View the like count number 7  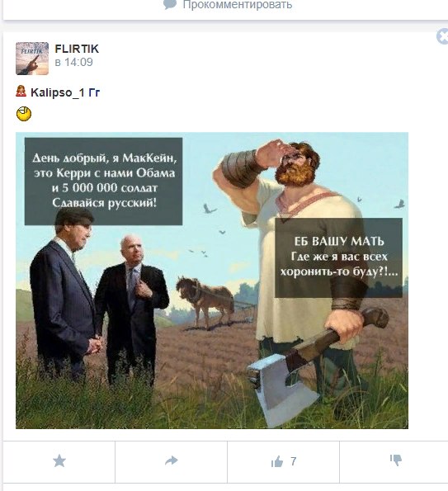(x=294, y=461)
